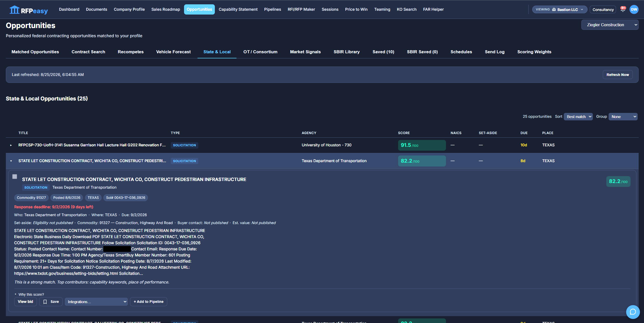Open the Market Signals tab
The width and height of the screenshot is (644, 323).
(305, 52)
